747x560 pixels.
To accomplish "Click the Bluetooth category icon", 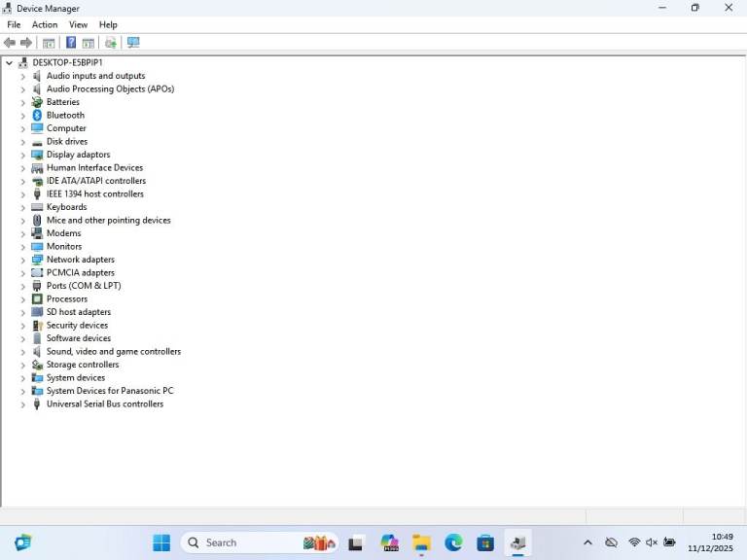I will click(x=37, y=115).
